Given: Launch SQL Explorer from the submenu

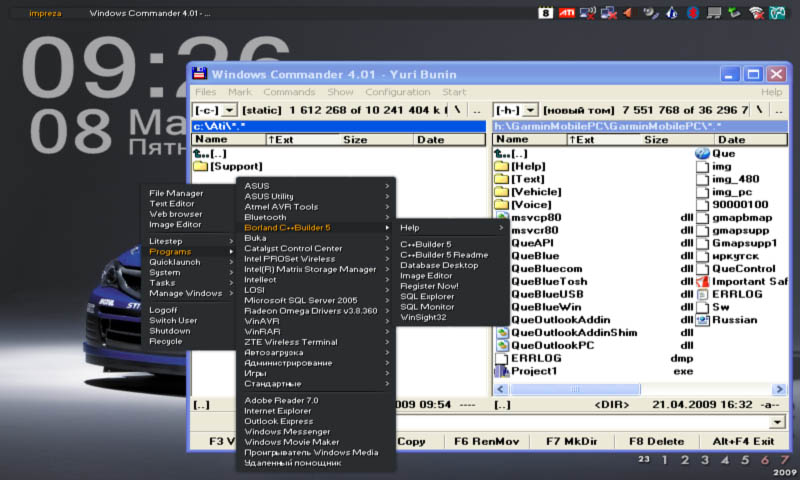Looking at the screenshot, I should 428,296.
